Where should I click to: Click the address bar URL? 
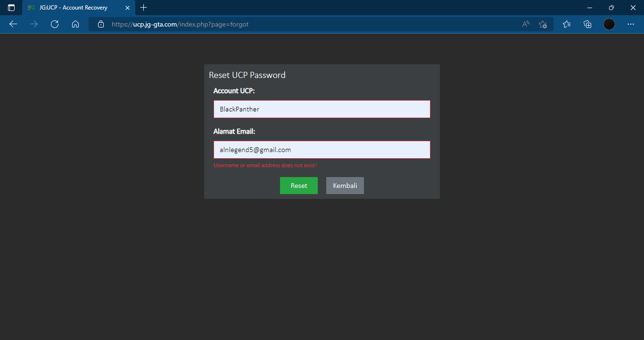(x=180, y=24)
